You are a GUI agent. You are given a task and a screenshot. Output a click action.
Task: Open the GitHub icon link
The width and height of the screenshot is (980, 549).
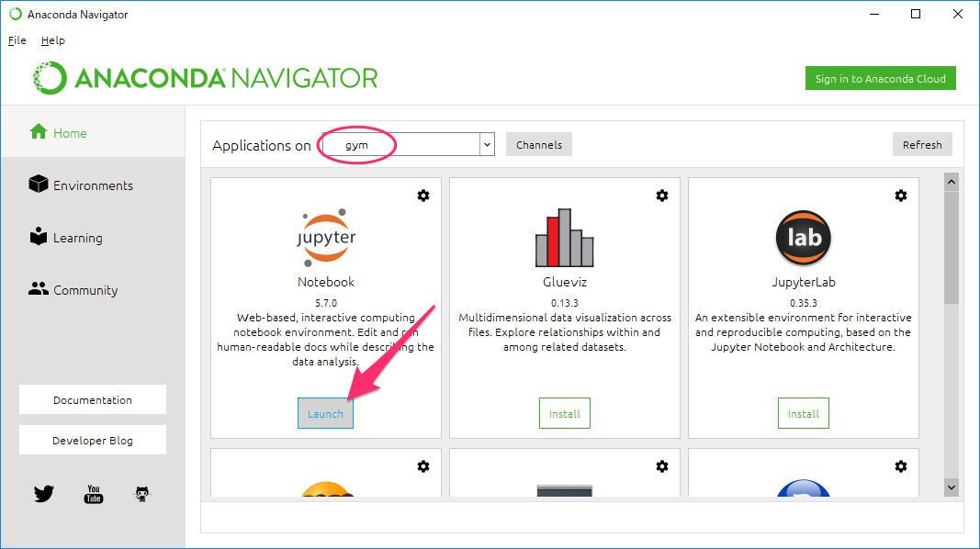[142, 494]
